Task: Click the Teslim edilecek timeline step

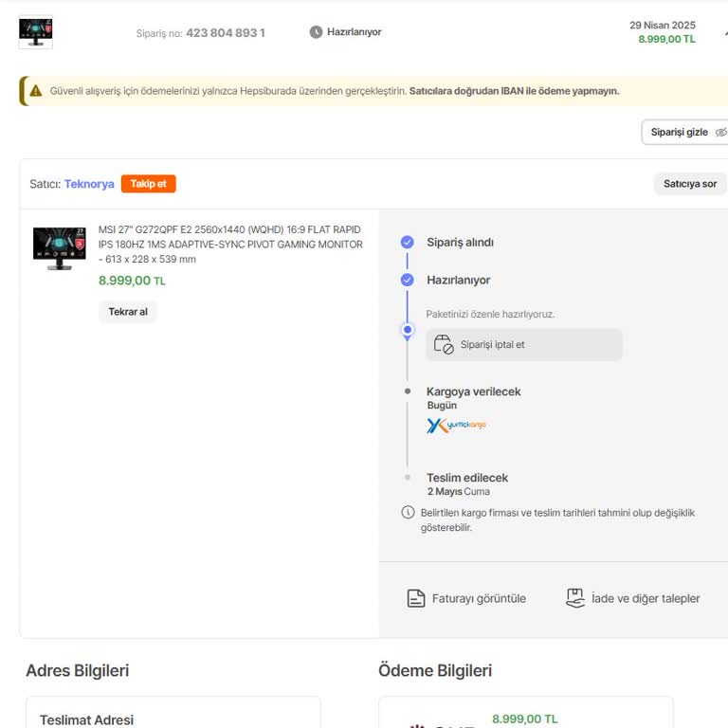Action: (466, 478)
